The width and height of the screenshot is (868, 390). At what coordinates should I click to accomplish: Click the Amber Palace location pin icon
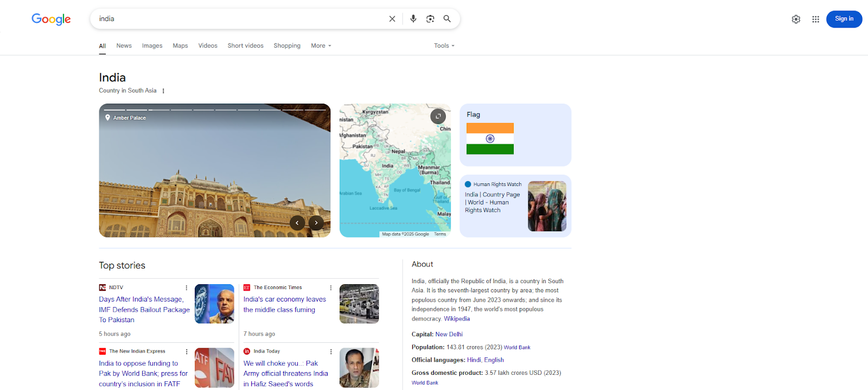[107, 118]
